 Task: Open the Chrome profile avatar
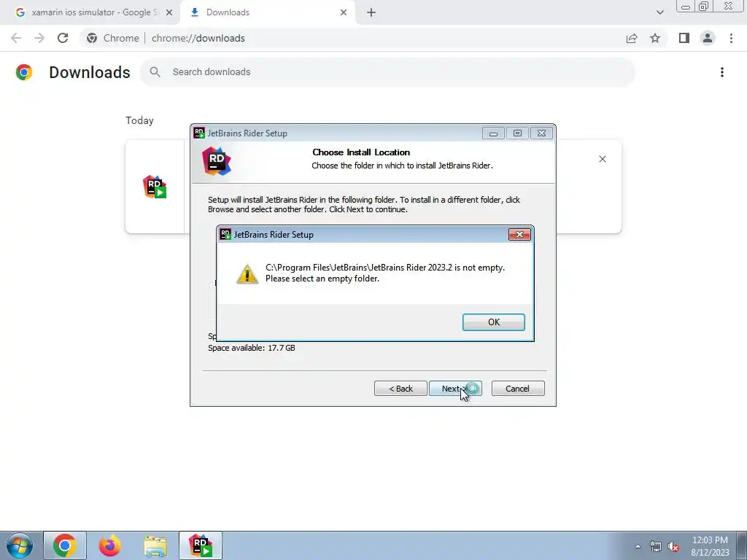coord(708,38)
